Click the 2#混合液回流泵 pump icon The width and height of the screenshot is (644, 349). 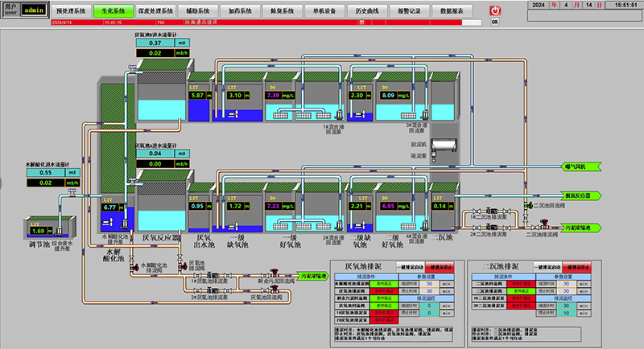(x=340, y=225)
